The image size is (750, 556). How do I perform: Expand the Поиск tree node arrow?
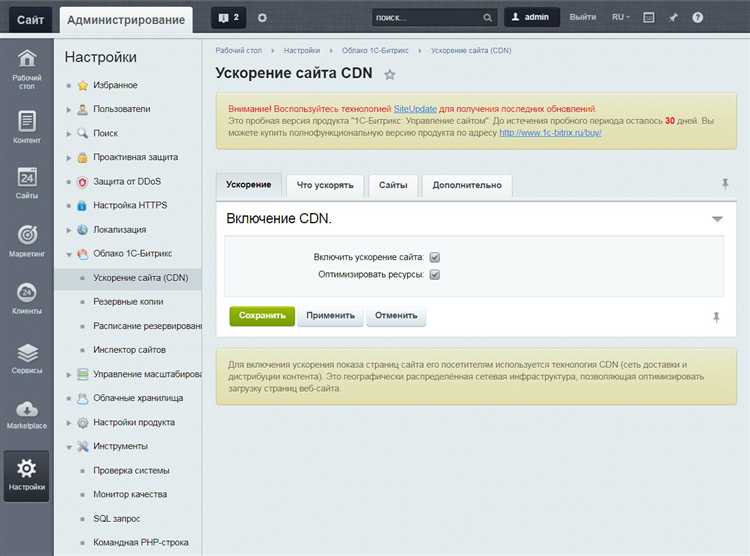click(68, 133)
